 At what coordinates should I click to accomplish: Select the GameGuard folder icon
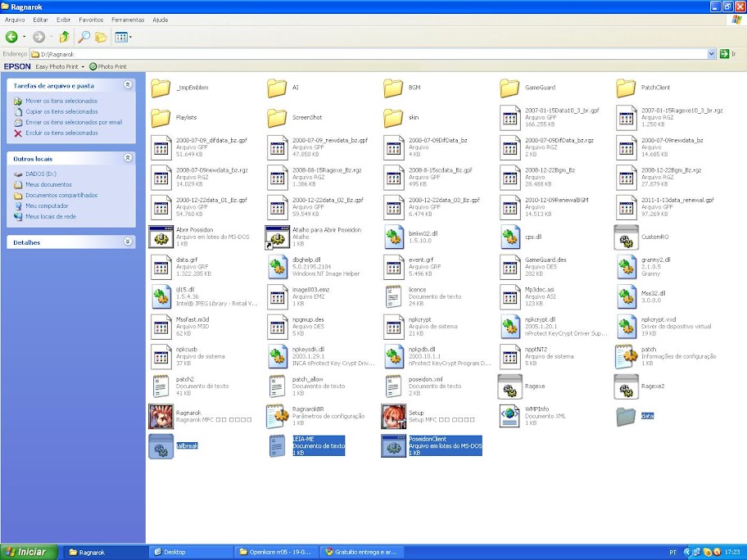tap(509, 88)
